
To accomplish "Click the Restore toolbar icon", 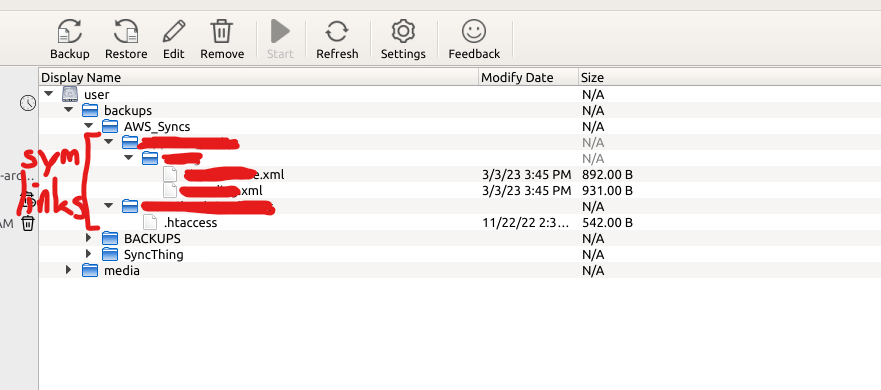I will 126,31.
